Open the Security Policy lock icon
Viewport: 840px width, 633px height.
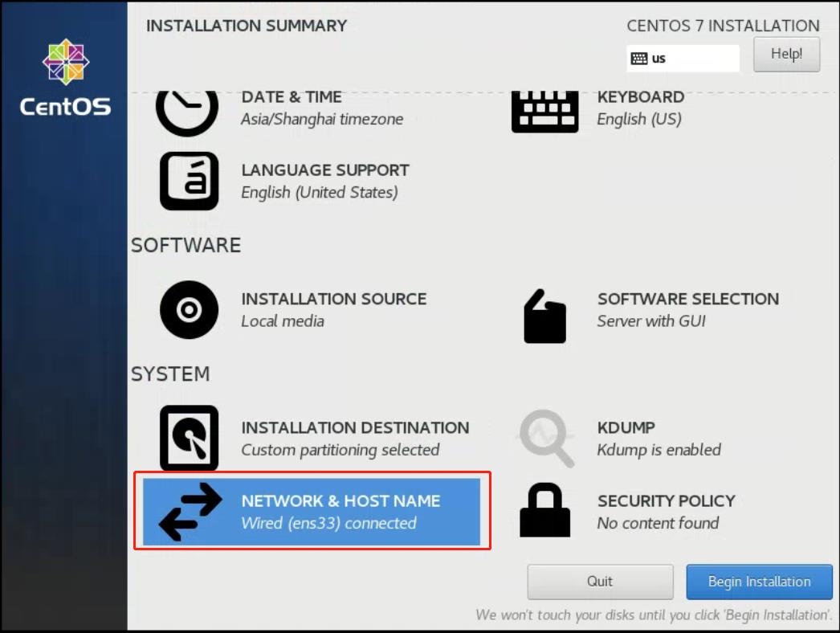[544, 510]
